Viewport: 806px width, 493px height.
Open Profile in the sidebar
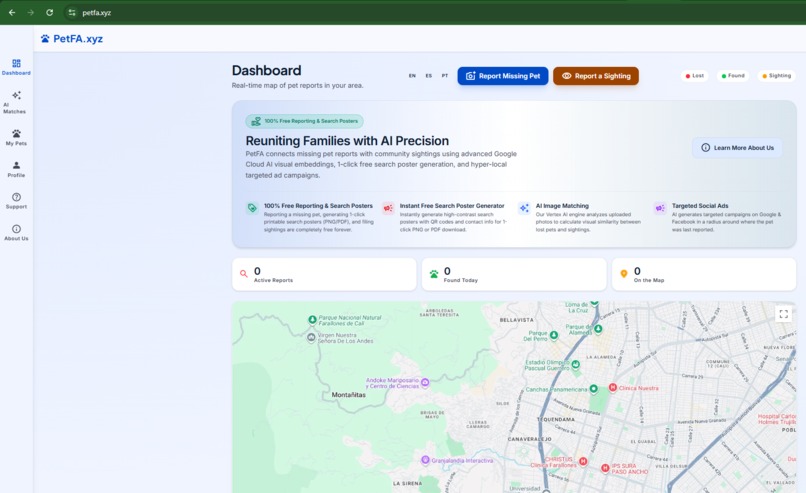(16, 169)
